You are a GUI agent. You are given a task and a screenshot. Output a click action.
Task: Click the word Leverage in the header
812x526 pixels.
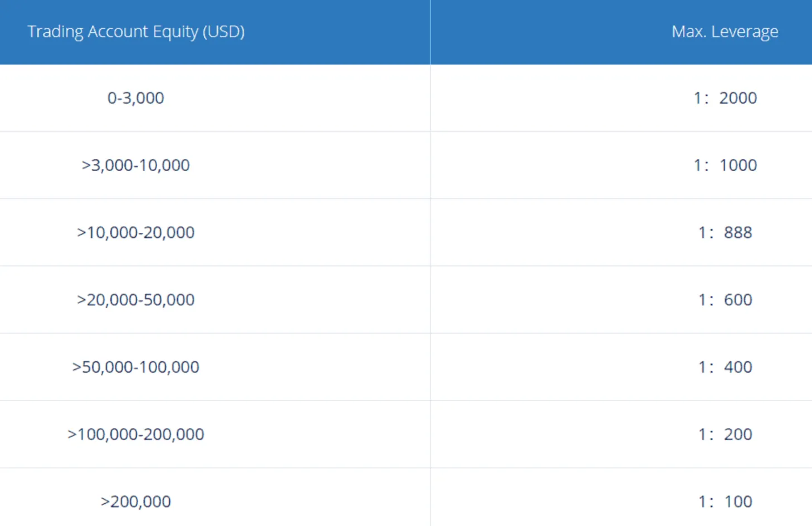pos(745,32)
